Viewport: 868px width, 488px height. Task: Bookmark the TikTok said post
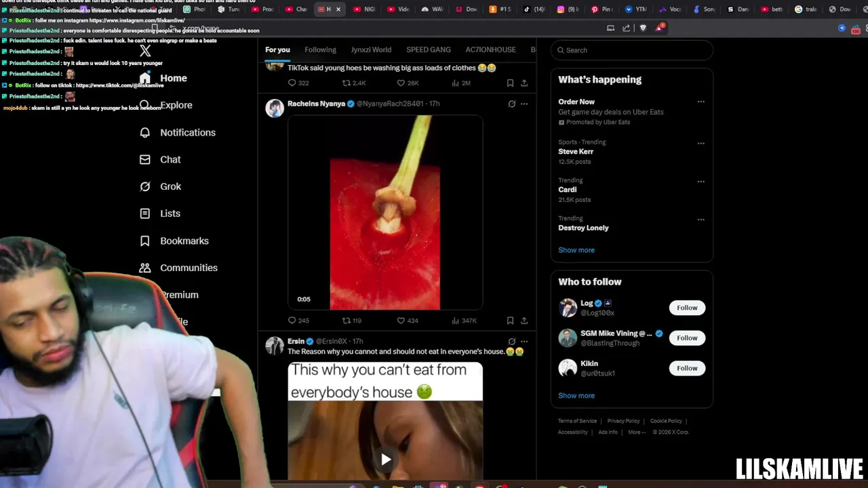(510, 83)
